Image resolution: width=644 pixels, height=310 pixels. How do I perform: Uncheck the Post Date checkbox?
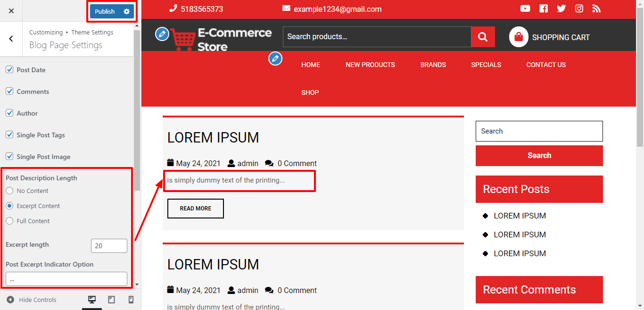pos(9,70)
